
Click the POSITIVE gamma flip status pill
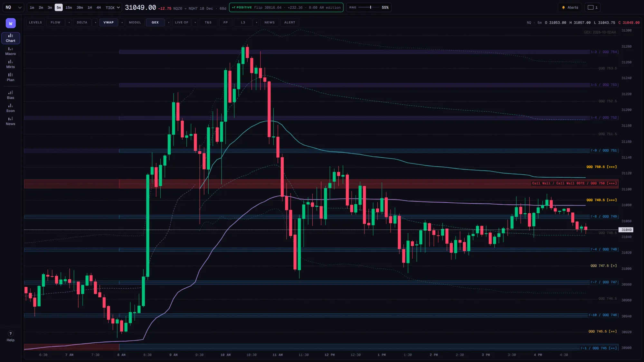click(286, 7)
